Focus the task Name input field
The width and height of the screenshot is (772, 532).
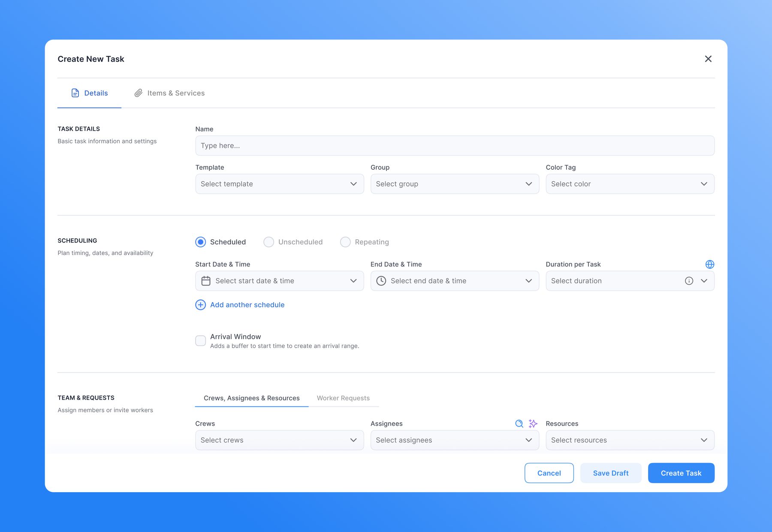(455, 146)
